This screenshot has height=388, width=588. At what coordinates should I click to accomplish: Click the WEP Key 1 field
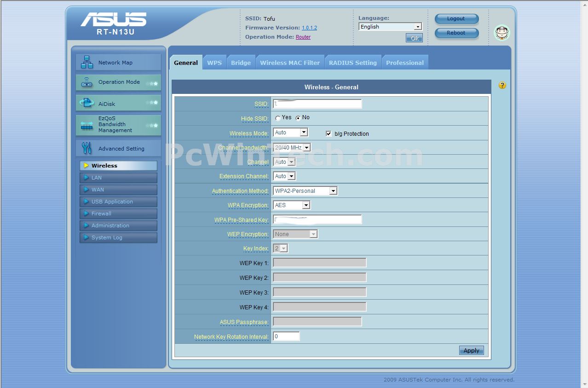[x=320, y=263]
